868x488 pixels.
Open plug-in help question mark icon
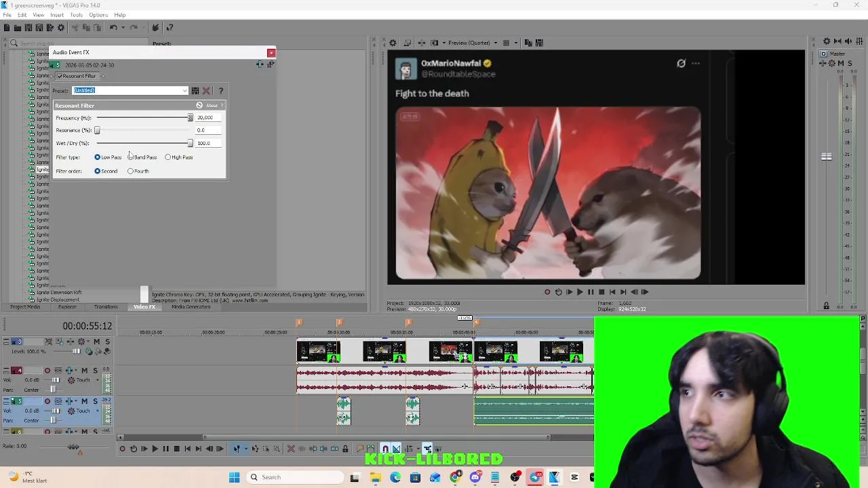[x=220, y=91]
